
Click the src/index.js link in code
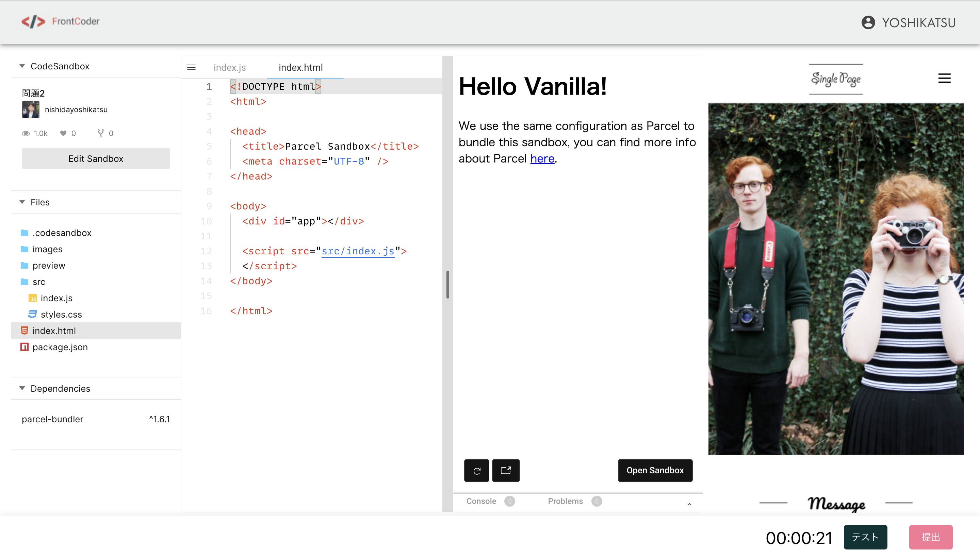pos(358,251)
